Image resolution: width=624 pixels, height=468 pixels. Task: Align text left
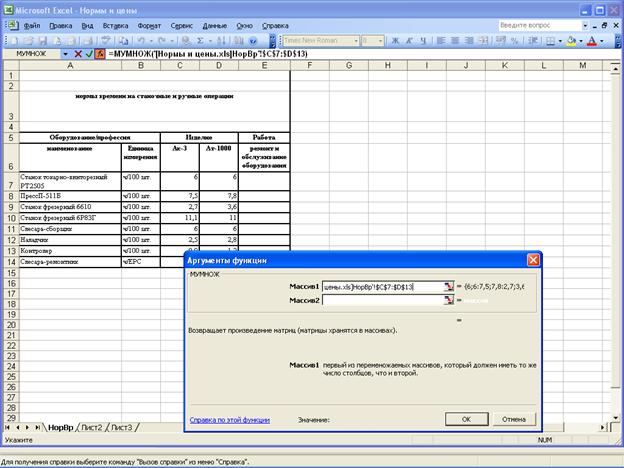pos(441,41)
